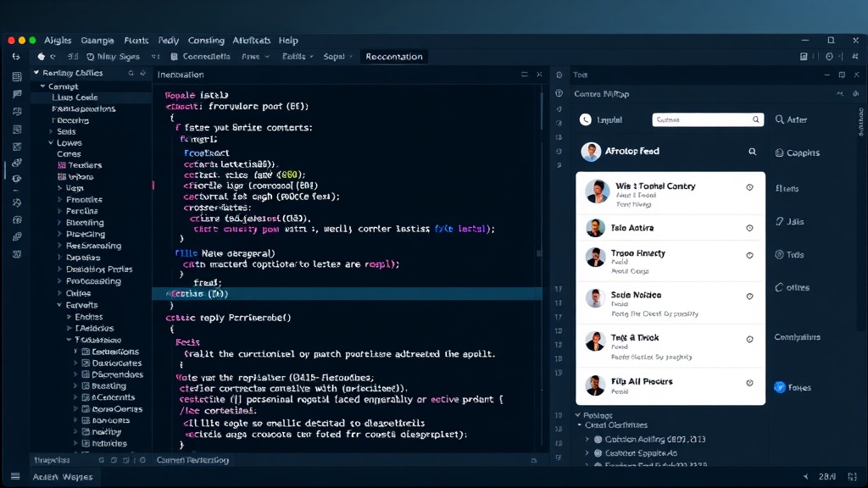The image size is (868, 488).
Task: Open the Sopal dropdown in toolbar
Action: point(337,57)
